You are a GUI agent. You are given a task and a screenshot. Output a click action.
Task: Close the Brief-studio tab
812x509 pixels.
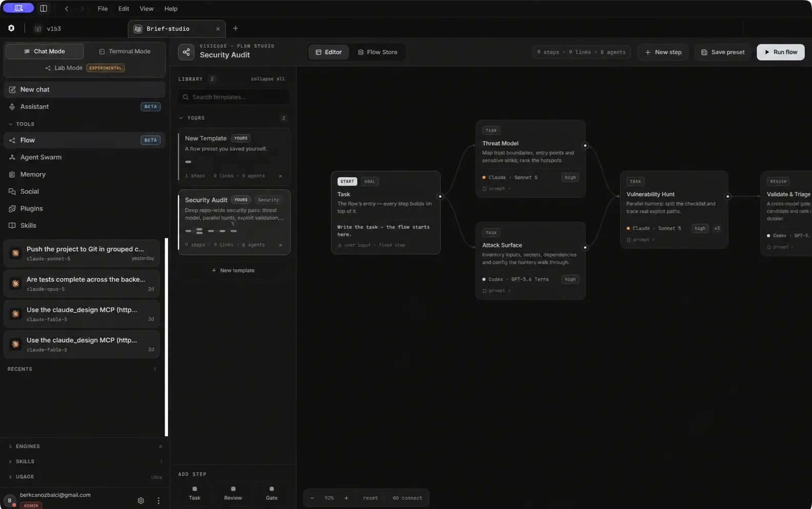(x=218, y=29)
